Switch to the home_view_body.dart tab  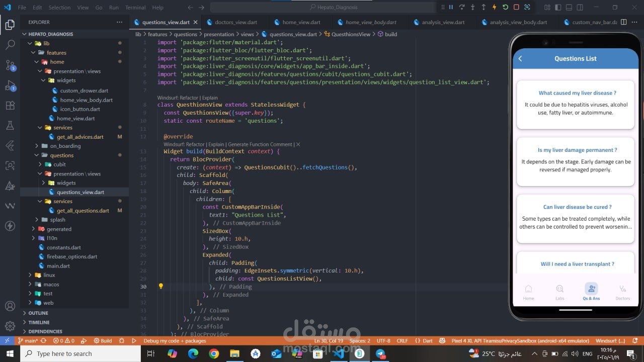371,22
